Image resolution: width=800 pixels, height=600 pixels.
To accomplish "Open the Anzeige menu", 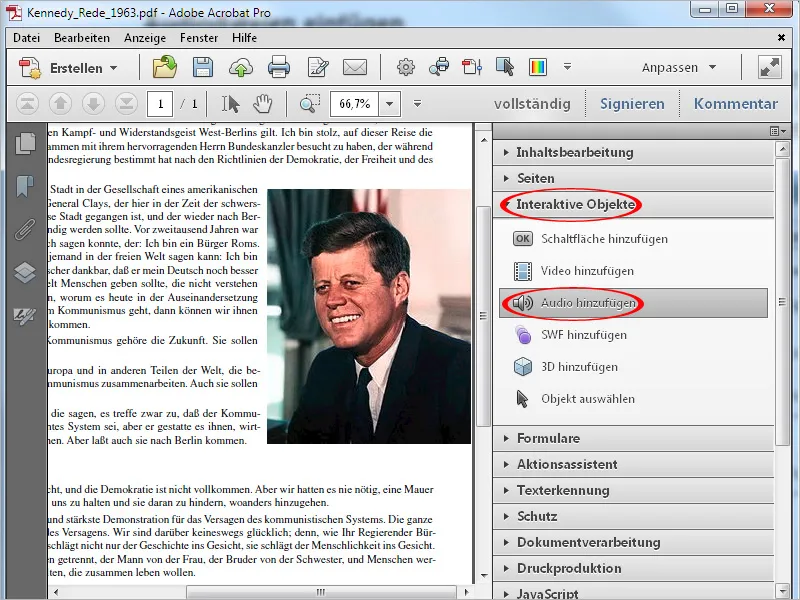I will point(145,38).
